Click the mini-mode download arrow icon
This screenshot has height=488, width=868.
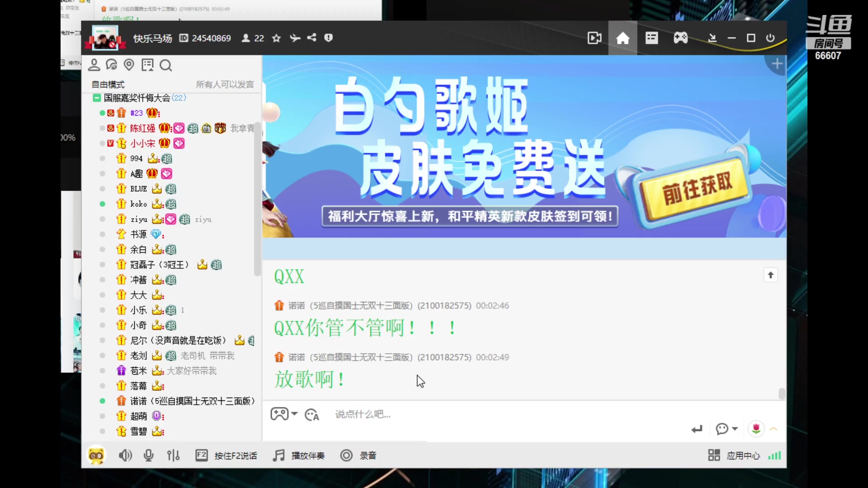coord(712,38)
